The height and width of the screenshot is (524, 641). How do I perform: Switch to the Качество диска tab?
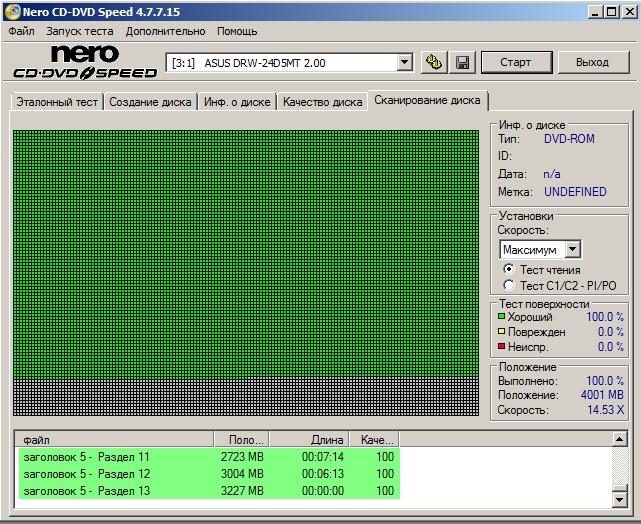click(322, 102)
